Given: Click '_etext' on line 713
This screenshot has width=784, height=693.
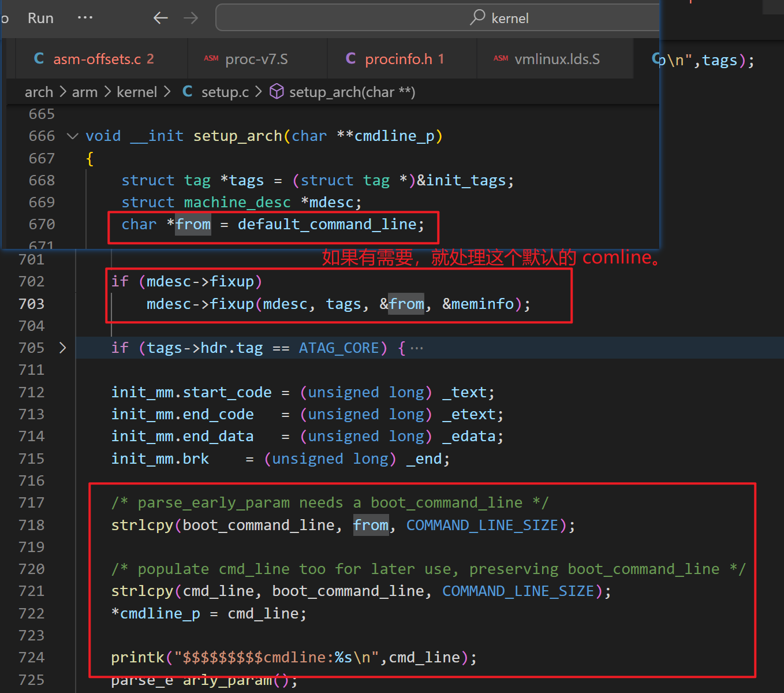Looking at the screenshot, I should 469,414.
